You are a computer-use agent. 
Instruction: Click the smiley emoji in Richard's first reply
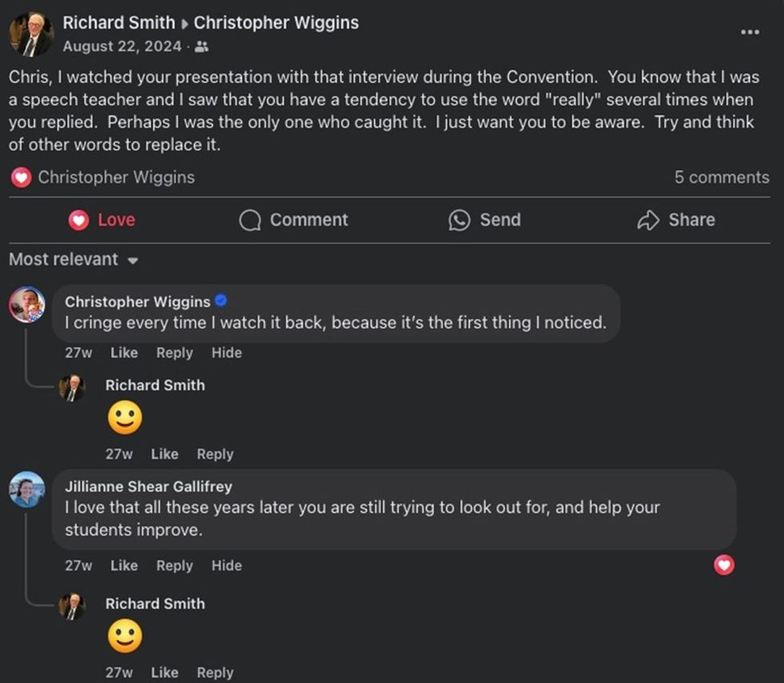pos(125,415)
